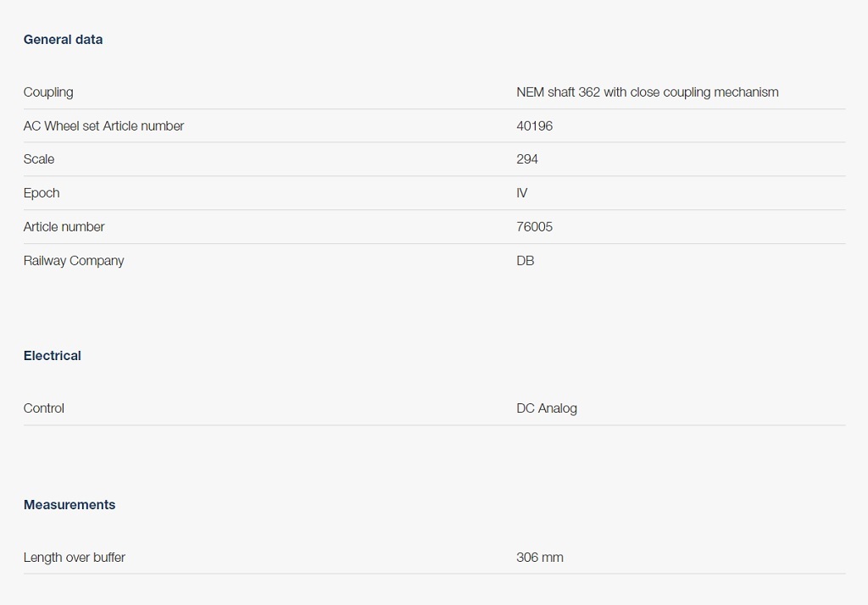Select the Length over buffer label
The width and height of the screenshot is (868, 605).
pyautogui.click(x=75, y=558)
